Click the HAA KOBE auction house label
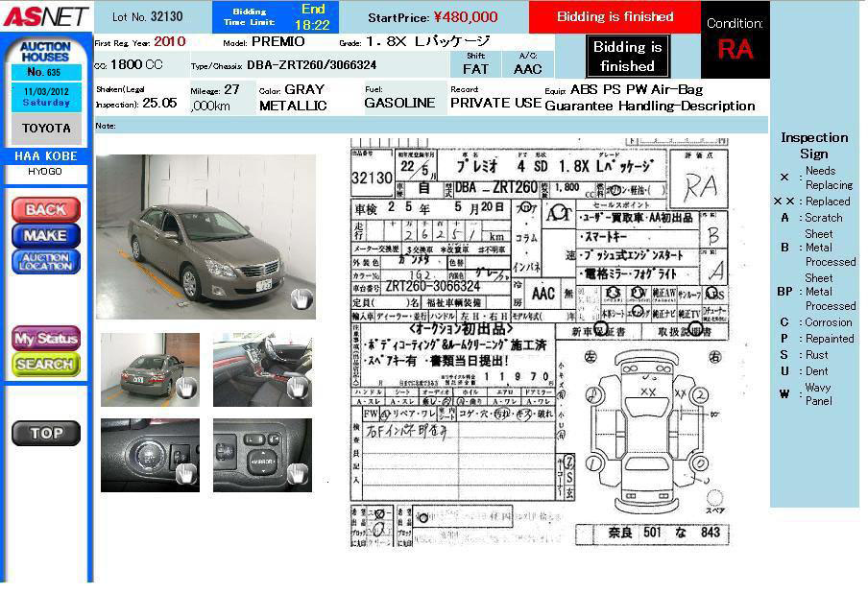 (x=46, y=156)
